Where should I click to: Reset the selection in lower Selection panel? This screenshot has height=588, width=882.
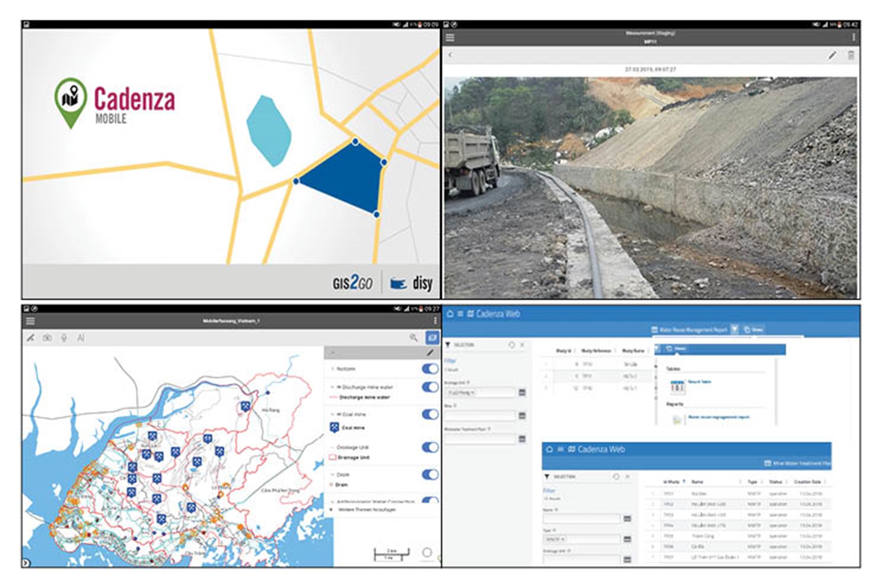616,477
